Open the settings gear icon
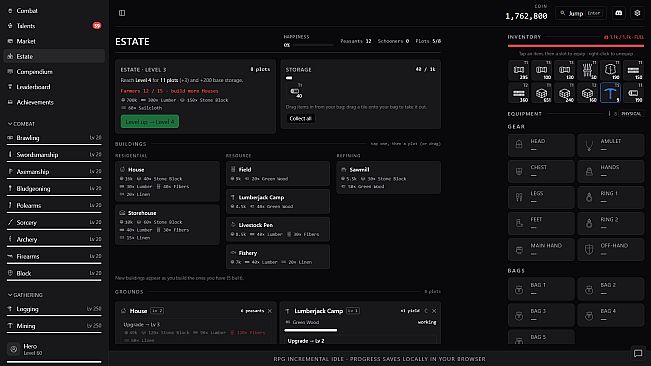Screen dimensions: 651x366 click(x=637, y=13)
